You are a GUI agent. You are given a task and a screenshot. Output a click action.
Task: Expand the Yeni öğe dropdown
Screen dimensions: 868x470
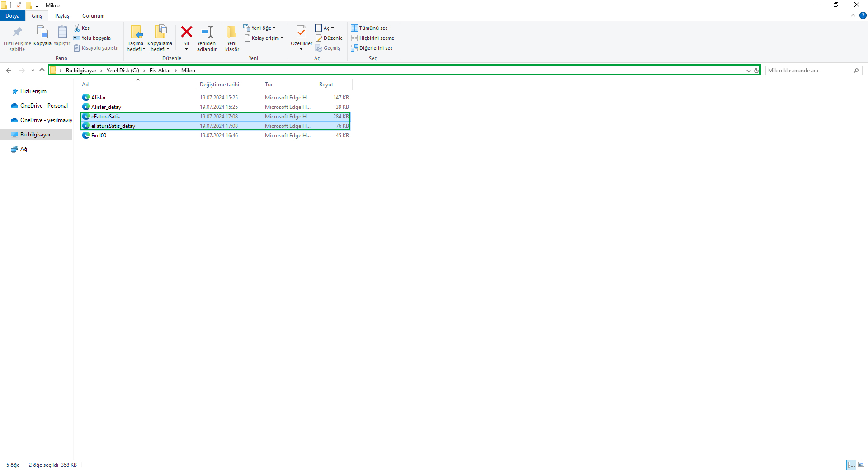(x=259, y=28)
